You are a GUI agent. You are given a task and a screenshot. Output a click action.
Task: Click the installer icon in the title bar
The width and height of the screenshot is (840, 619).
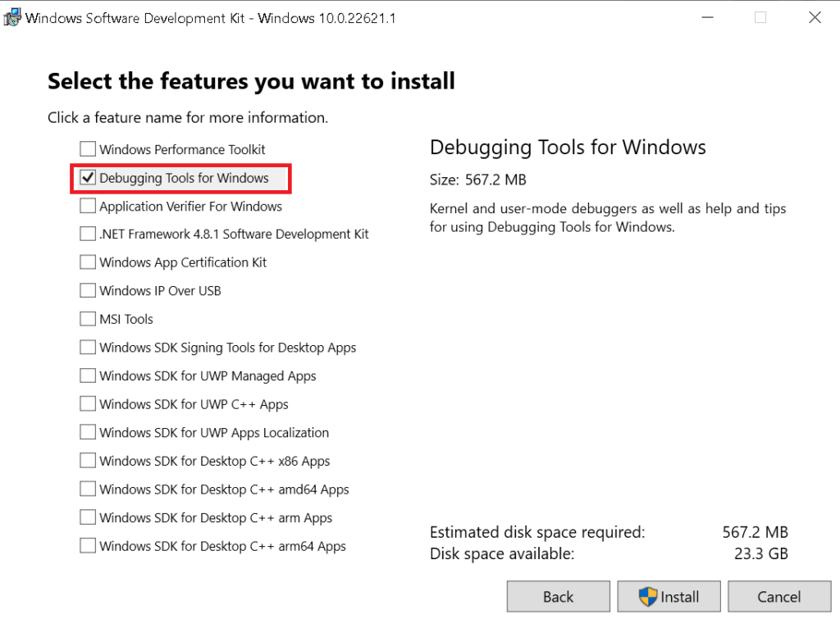tap(11, 16)
